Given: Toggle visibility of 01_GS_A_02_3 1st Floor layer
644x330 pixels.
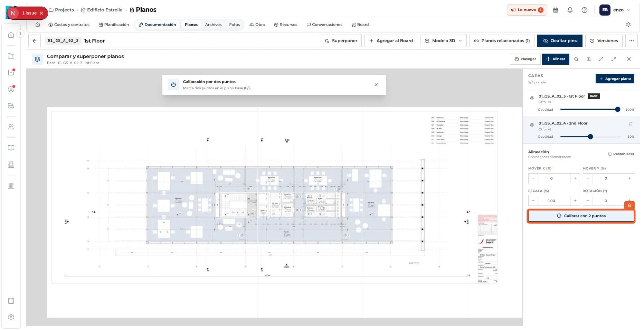Looking at the screenshot, I should (x=532, y=98).
